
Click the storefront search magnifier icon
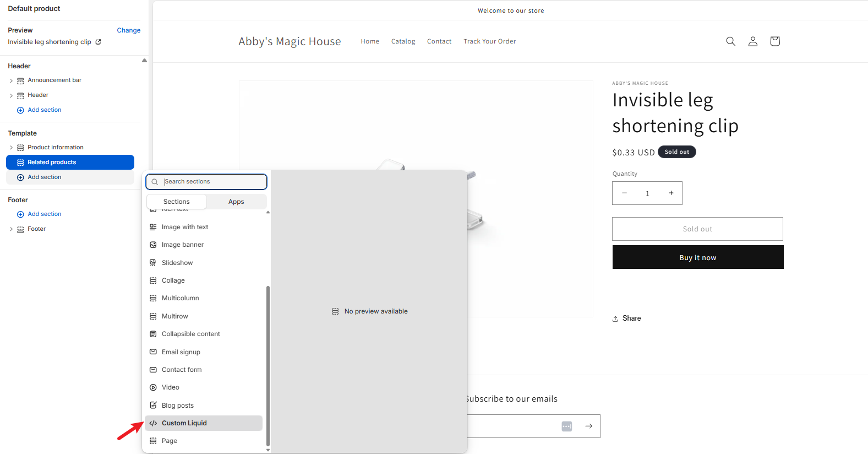(x=730, y=41)
